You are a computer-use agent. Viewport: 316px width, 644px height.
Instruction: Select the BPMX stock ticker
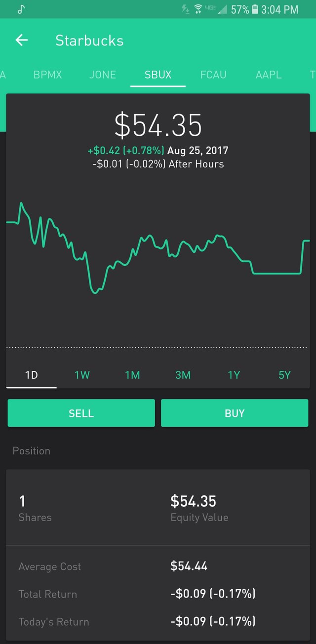pos(47,75)
